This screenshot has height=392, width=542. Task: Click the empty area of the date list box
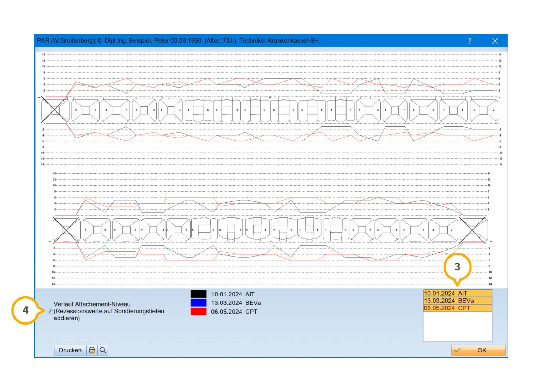[458, 326]
